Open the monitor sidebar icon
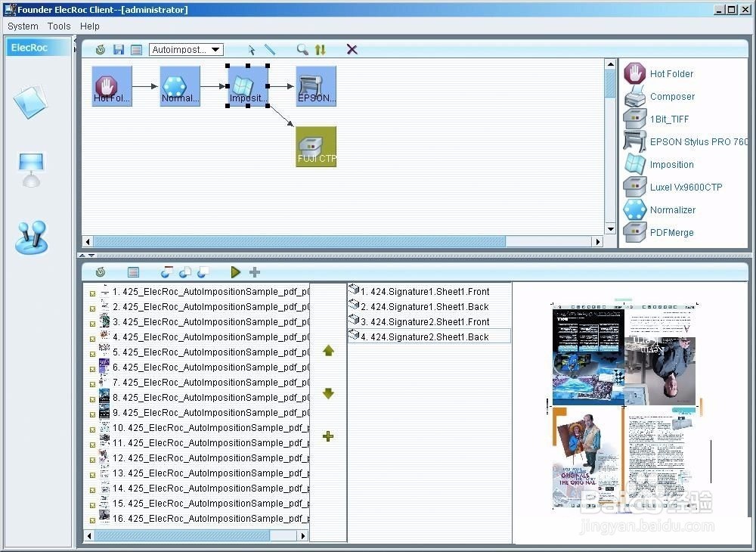This screenshot has width=756, height=552. click(x=31, y=169)
